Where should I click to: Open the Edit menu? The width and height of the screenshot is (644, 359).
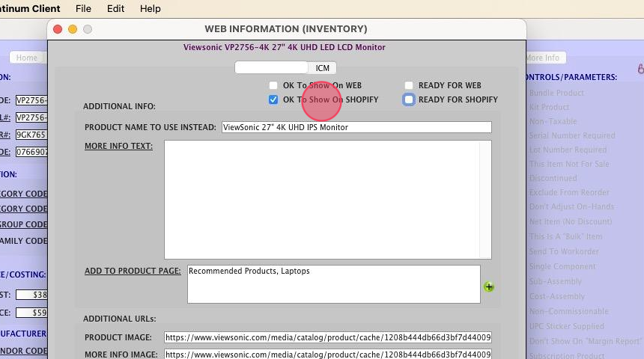[115, 9]
